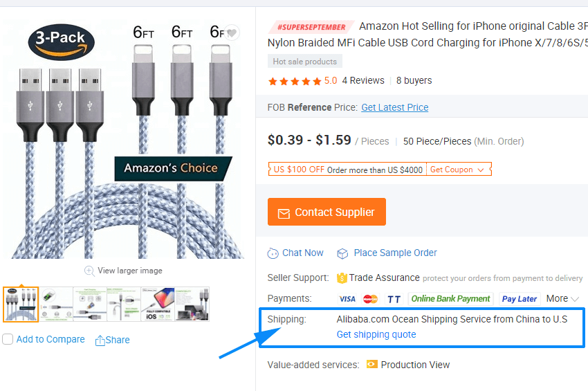Tick the Add to Compare checkbox
This screenshot has height=391, width=588.
(x=8, y=339)
